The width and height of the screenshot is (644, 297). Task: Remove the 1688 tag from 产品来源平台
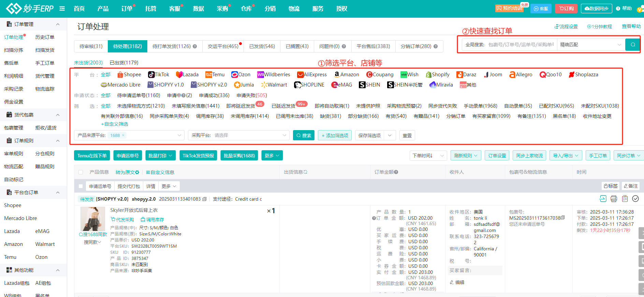coord(123,136)
